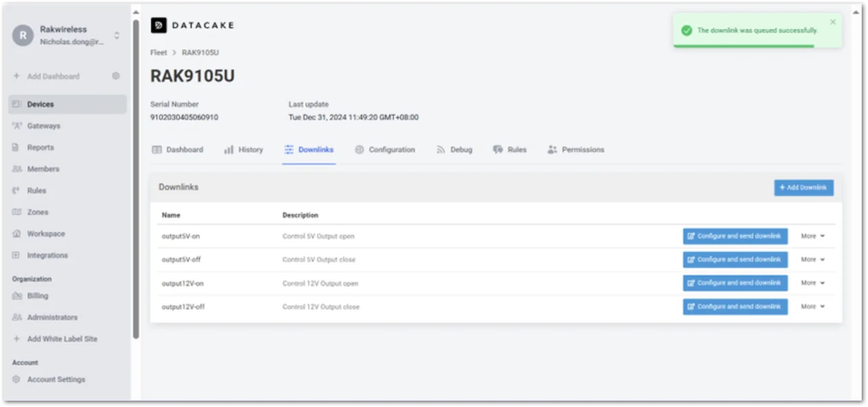Viewport: 868px width, 407px height.
Task: Click the Devices sidebar icon
Action: 17,104
